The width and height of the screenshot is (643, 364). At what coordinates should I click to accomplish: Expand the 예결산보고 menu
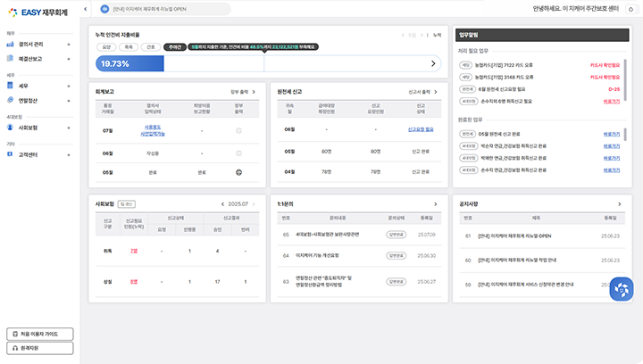pos(69,59)
